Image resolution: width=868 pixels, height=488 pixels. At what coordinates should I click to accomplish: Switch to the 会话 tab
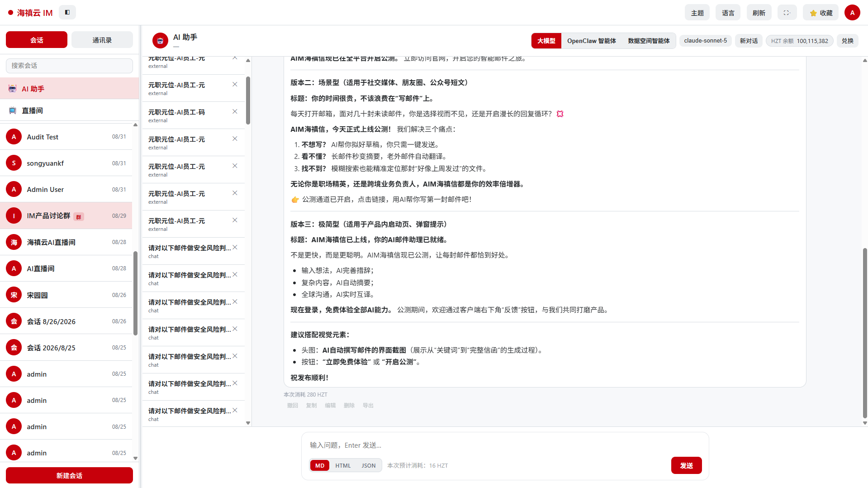pyautogui.click(x=37, y=40)
